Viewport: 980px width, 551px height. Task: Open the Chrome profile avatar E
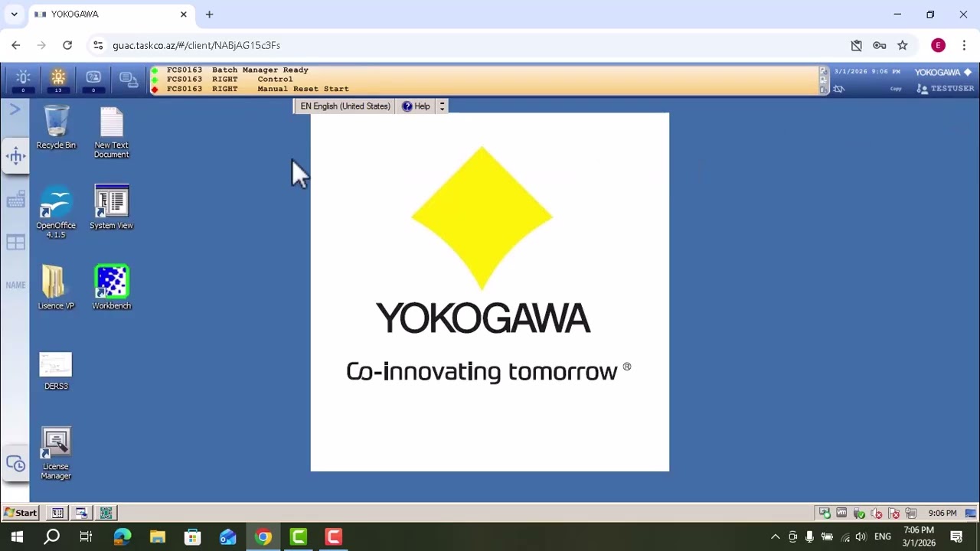click(x=938, y=45)
